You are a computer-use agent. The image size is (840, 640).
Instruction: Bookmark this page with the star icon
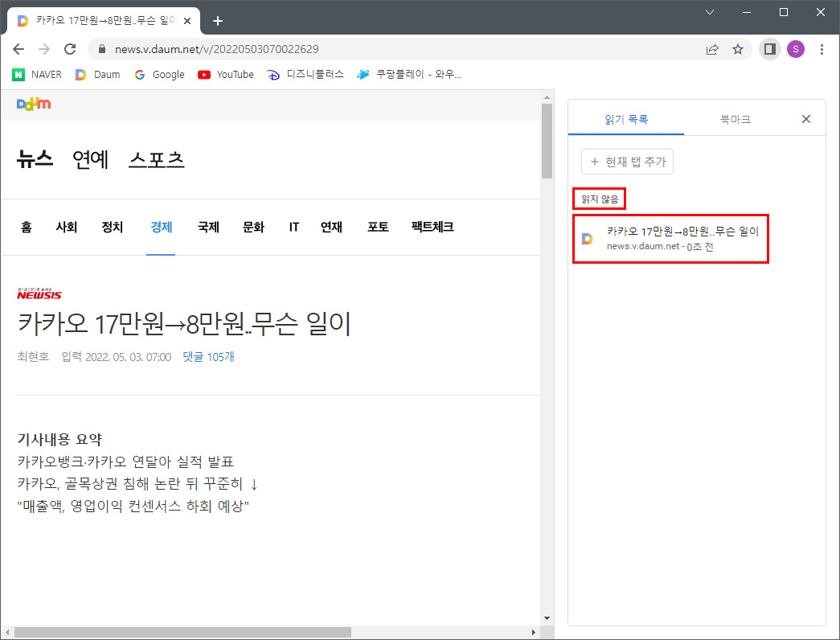(738, 48)
